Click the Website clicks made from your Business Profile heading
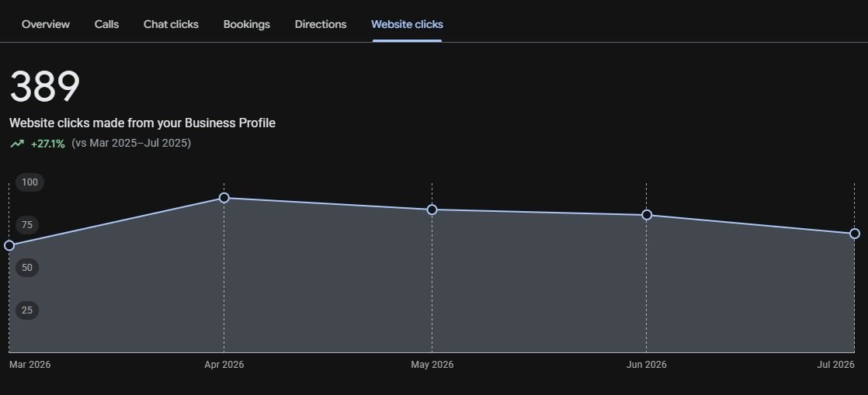 pos(142,123)
